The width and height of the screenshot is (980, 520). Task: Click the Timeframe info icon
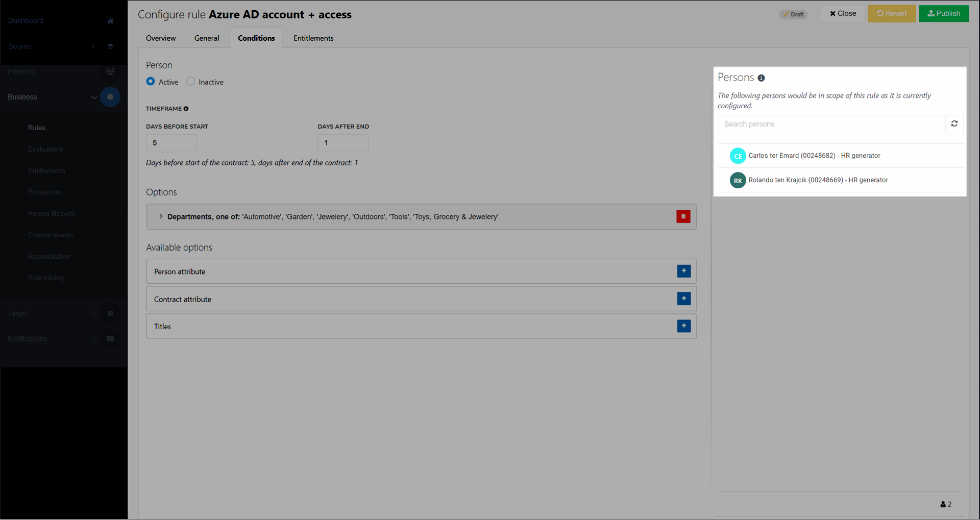click(x=186, y=109)
